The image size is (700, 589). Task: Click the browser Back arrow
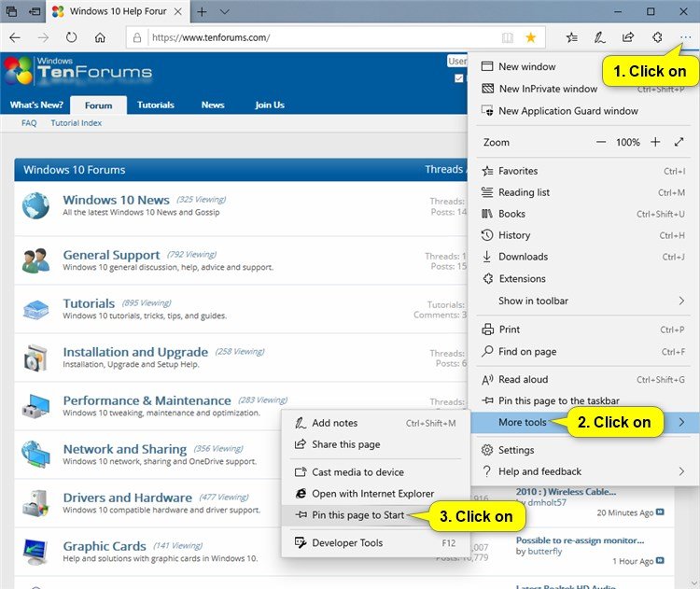pos(15,37)
